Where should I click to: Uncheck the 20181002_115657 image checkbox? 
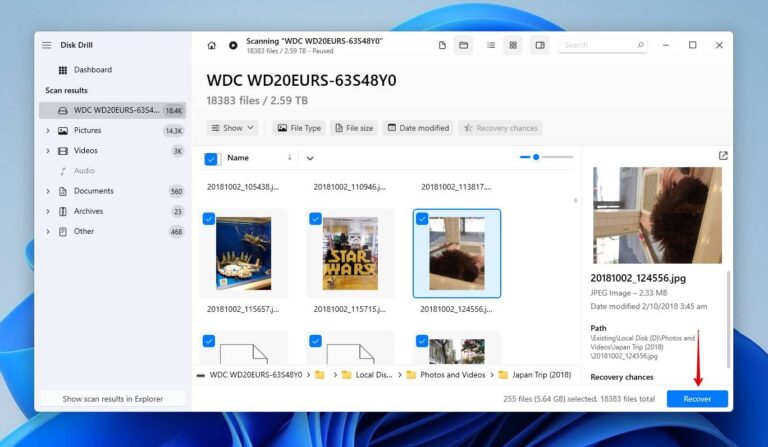click(x=208, y=218)
